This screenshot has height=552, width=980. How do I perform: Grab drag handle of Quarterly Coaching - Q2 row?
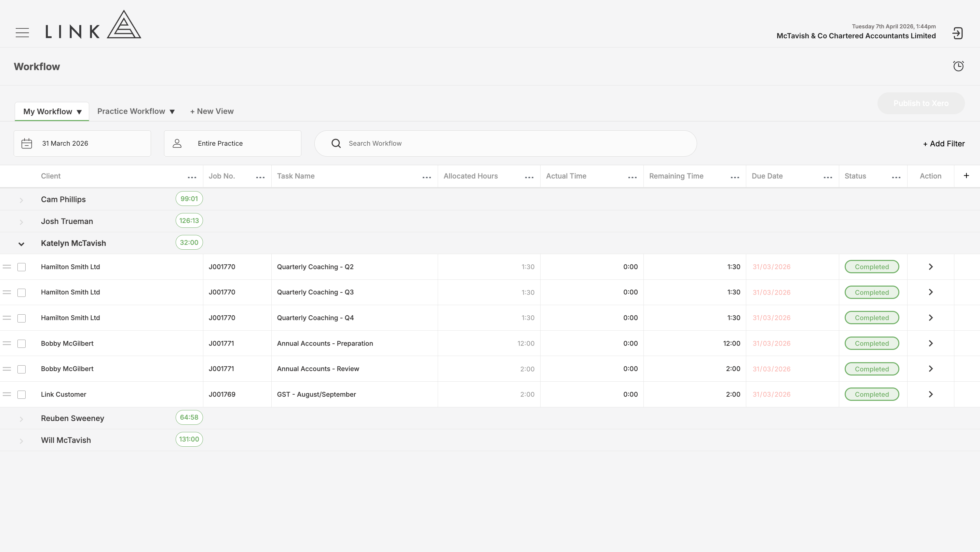coord(7,267)
